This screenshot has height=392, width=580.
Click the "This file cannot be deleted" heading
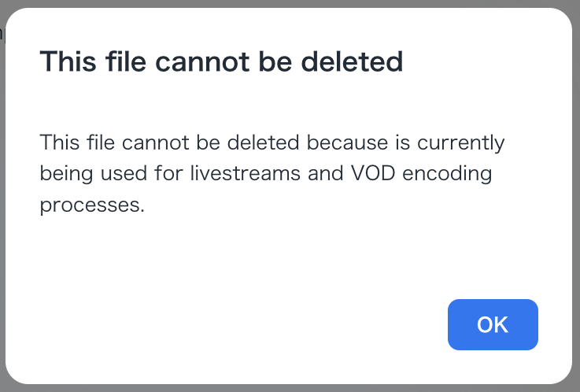221,61
